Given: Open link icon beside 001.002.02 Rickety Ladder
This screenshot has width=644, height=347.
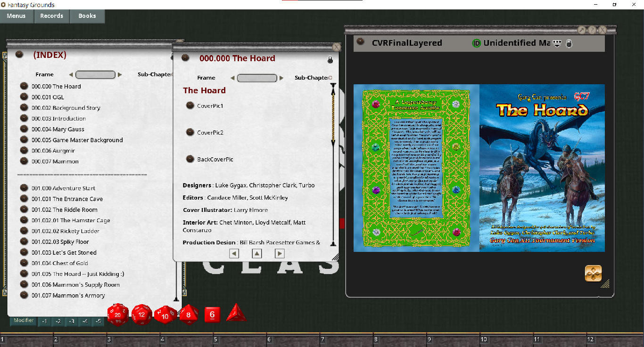Looking at the screenshot, I should pos(24,231).
